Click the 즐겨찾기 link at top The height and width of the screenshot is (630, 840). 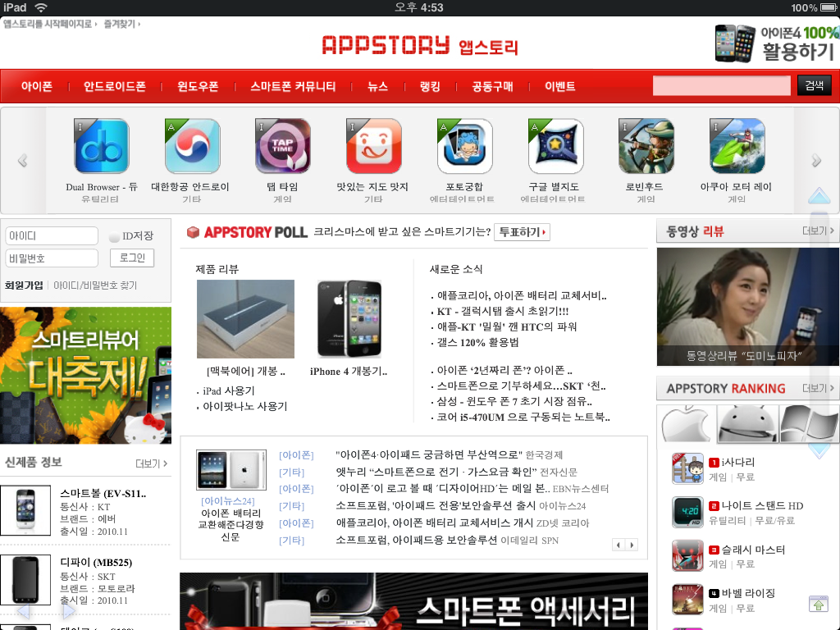(x=121, y=24)
